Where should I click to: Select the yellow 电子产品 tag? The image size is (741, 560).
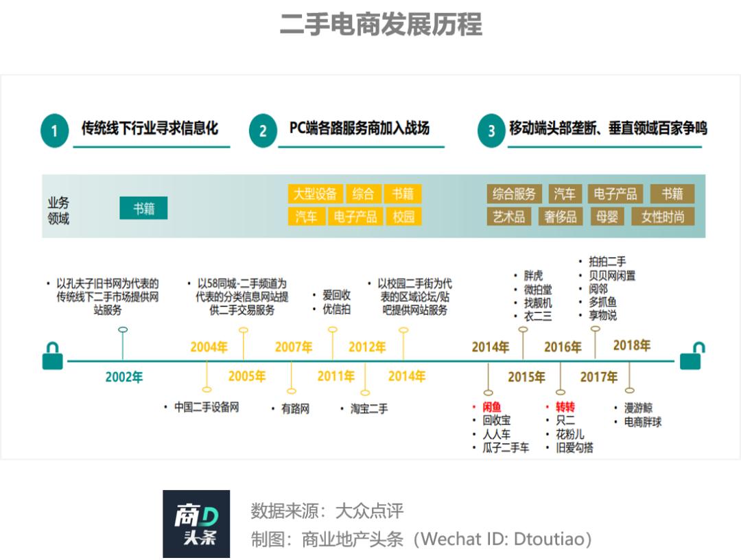coord(355,216)
